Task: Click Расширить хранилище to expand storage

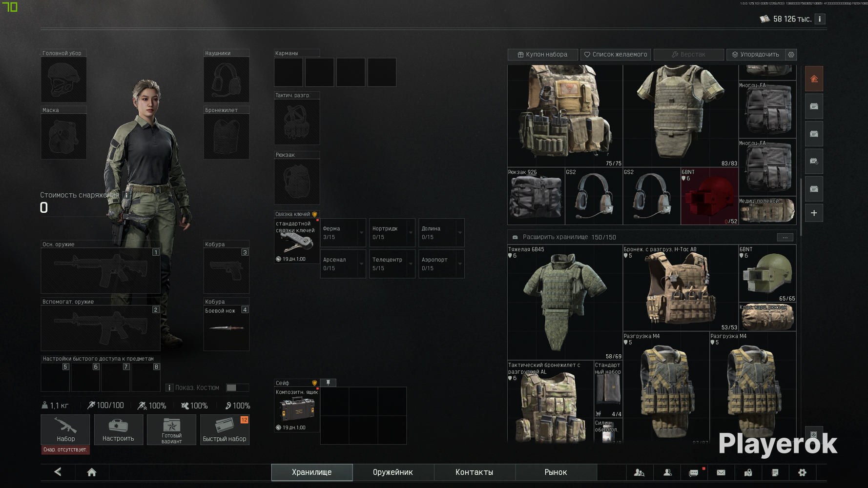Action: [555, 237]
